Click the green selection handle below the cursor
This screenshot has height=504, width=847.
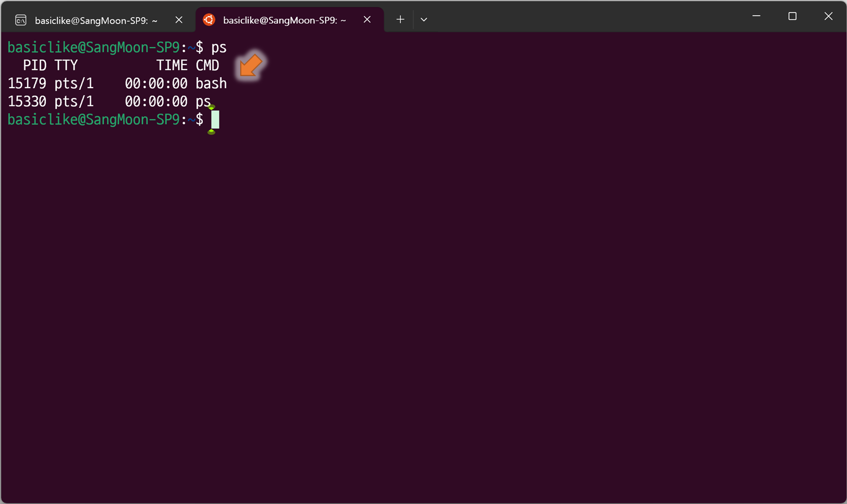click(x=211, y=132)
